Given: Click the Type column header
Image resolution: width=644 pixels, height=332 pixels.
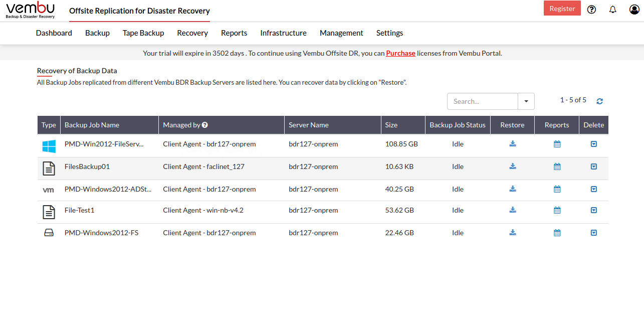Looking at the screenshot, I should coord(49,125).
